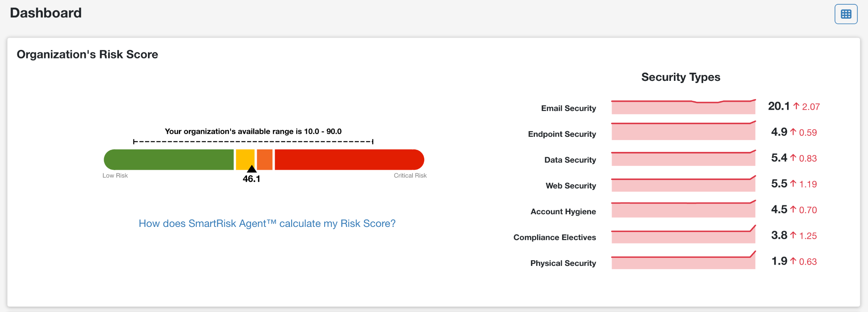Open the grid view icon top right
This screenshot has height=312, width=868.
846,14
